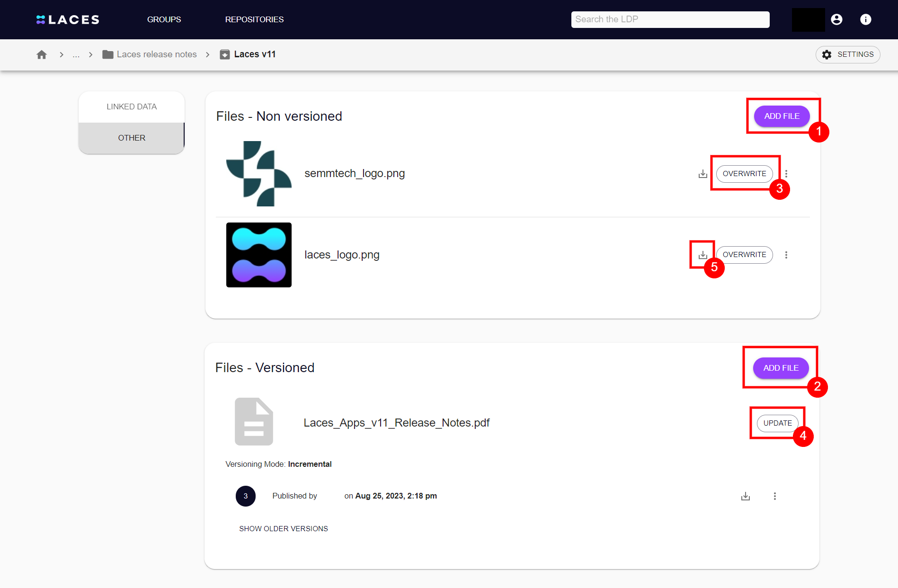The image size is (898, 588).
Task: Open your user account menu
Action: point(836,19)
